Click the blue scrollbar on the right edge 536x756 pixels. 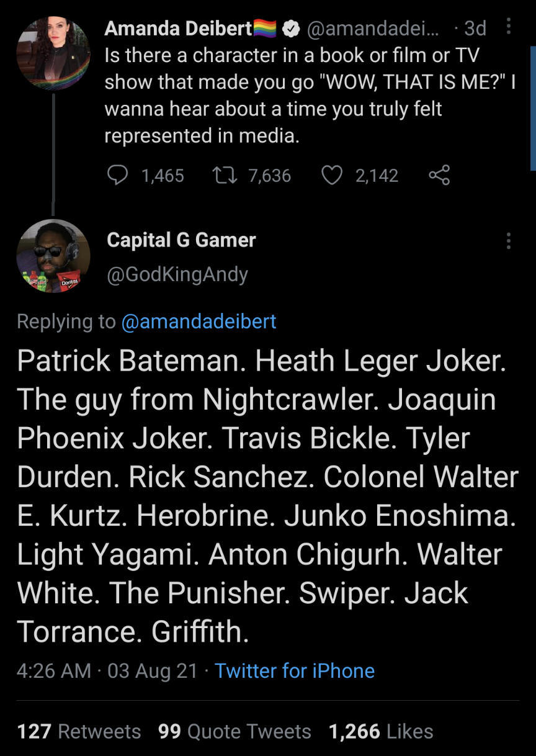tap(533, 108)
